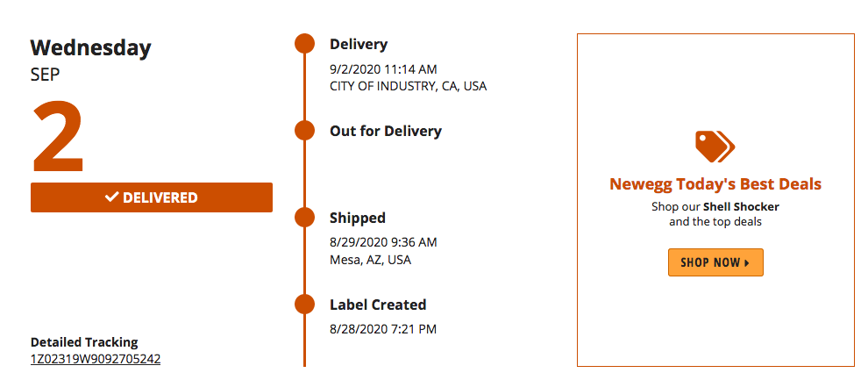Click the Mesa, AZ, USA location text
Viewport: 868px width, 380px height.
(x=370, y=260)
